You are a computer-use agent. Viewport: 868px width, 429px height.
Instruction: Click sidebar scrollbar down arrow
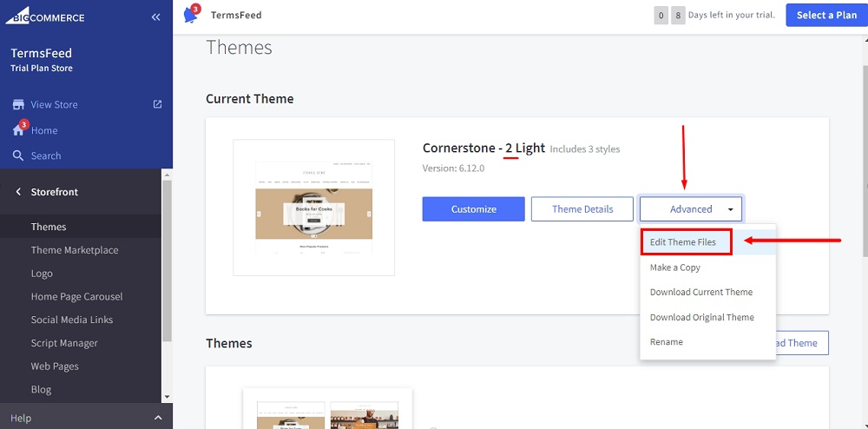168,397
